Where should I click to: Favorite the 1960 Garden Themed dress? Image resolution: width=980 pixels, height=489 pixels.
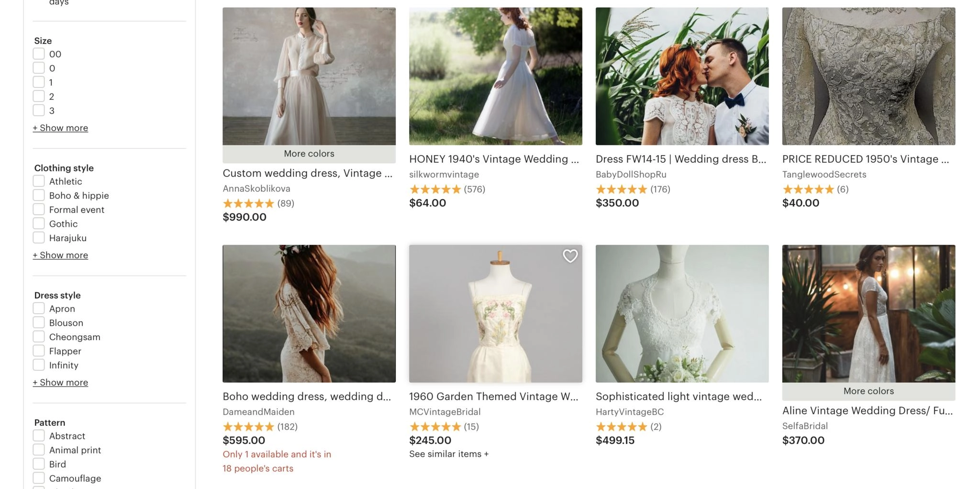pos(570,256)
